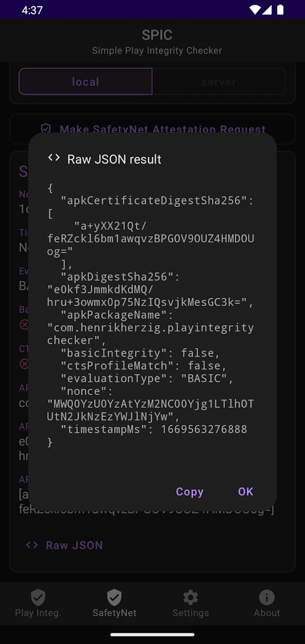The image size is (305, 644).
Task: Click the shield icon on the attestation request button
Action: (46, 129)
